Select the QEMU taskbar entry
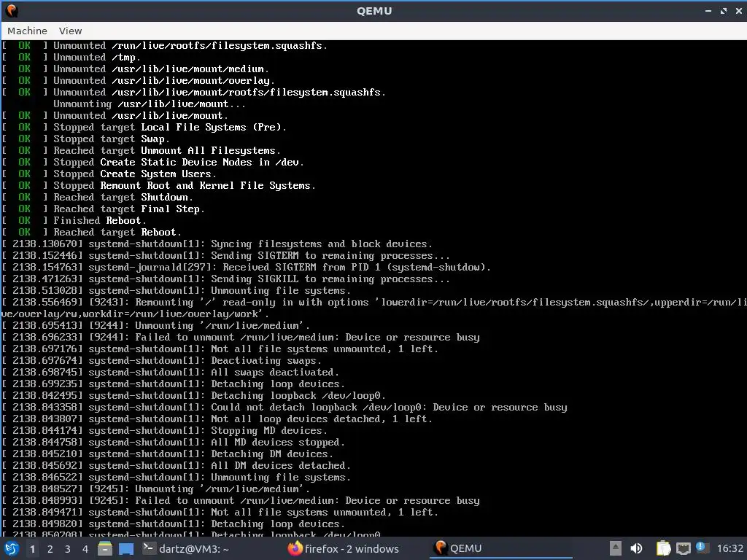 point(501,548)
